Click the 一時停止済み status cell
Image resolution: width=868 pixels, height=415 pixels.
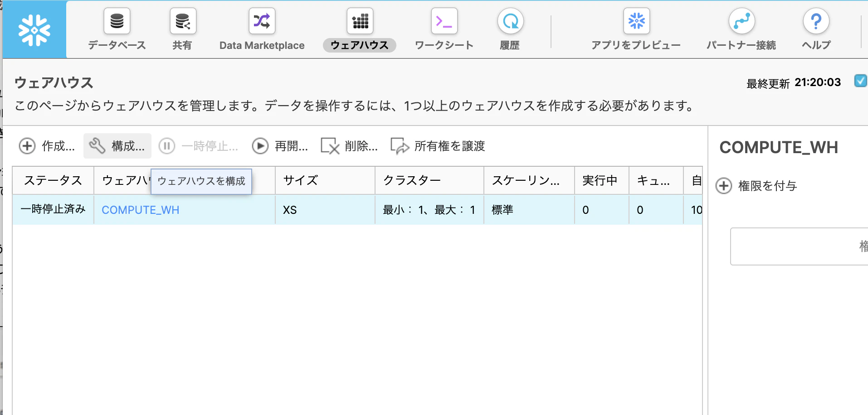pyautogui.click(x=53, y=209)
